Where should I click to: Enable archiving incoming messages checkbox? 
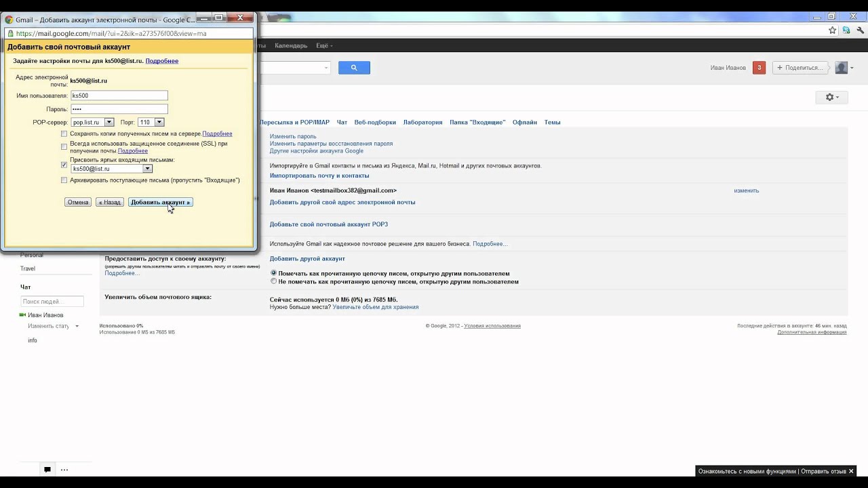[64, 180]
